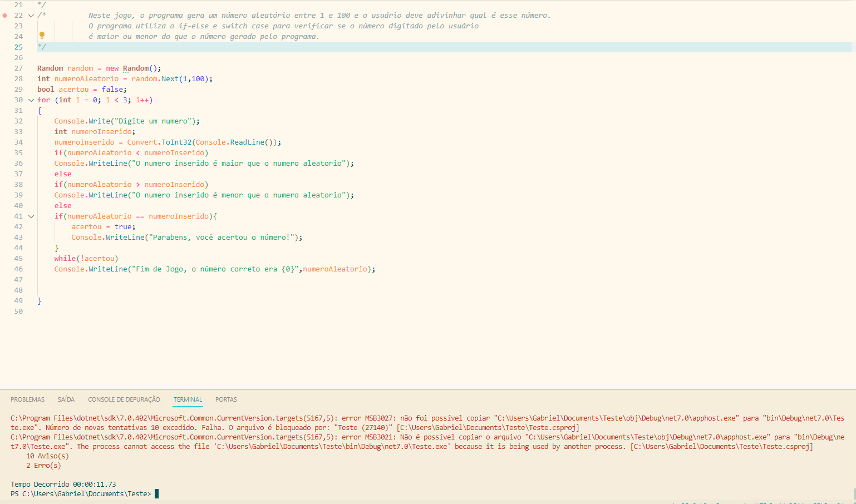Click the "Fim de Jogo" WriteLine statement
This screenshot has height=504, width=856.
tap(215, 269)
